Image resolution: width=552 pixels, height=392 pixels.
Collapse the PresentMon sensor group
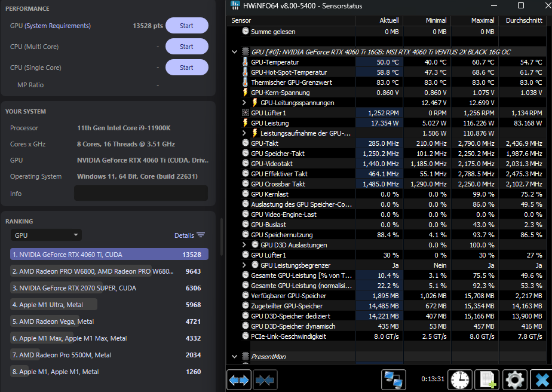pos(234,356)
